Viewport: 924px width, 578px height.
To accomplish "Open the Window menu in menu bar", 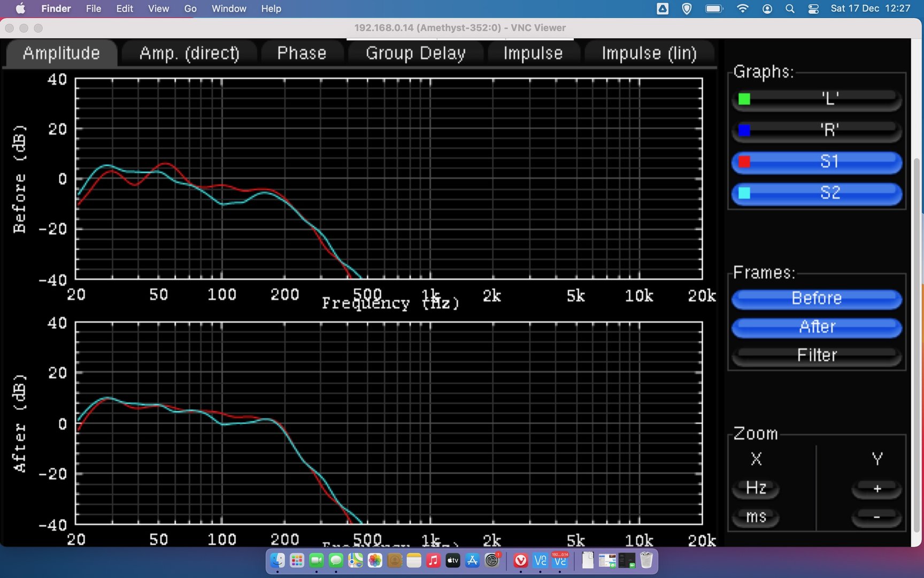I will pos(228,9).
